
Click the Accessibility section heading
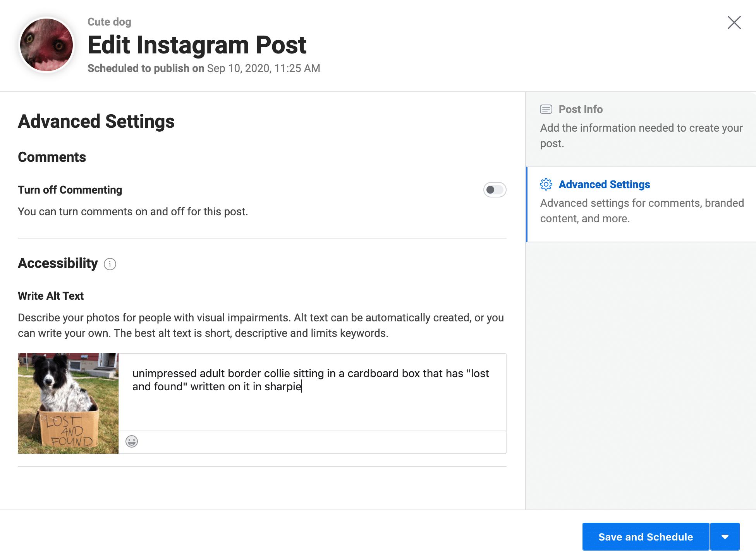coord(58,263)
